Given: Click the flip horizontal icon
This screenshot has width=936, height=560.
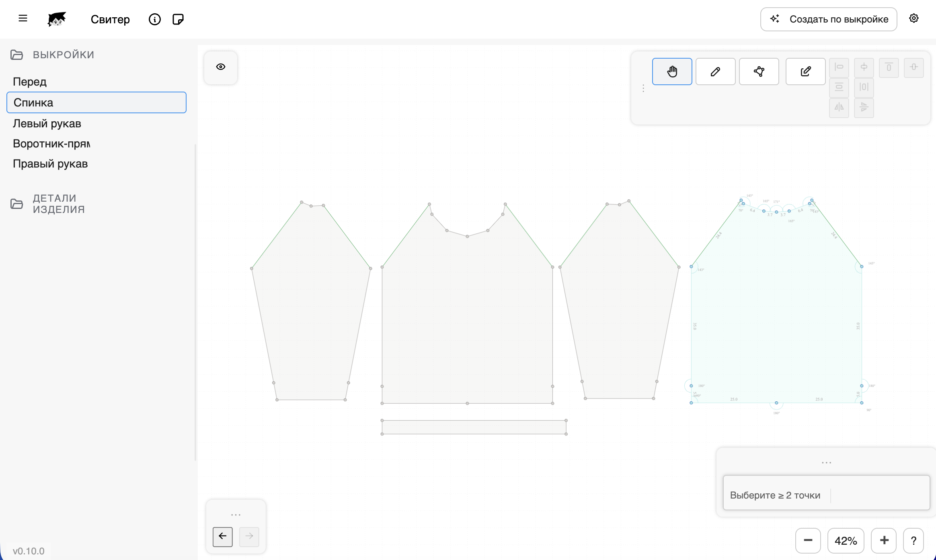Looking at the screenshot, I should pyautogui.click(x=839, y=107).
